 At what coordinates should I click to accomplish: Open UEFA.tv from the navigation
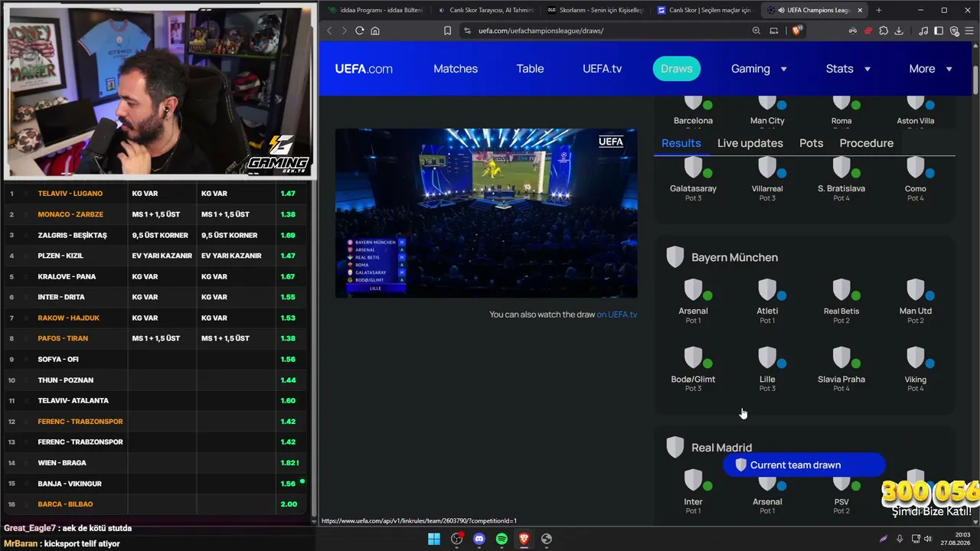click(602, 69)
